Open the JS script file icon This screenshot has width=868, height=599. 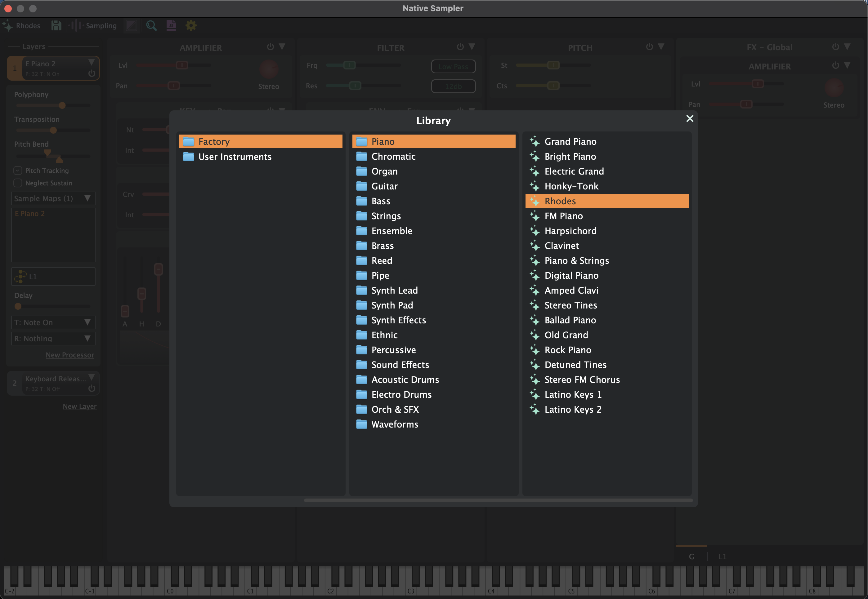point(171,25)
